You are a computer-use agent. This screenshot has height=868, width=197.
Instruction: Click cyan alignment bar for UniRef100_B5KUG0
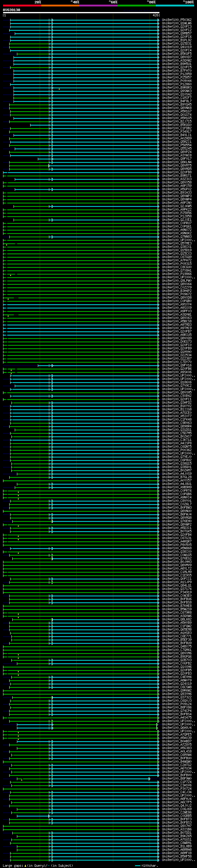coord(94,125)
